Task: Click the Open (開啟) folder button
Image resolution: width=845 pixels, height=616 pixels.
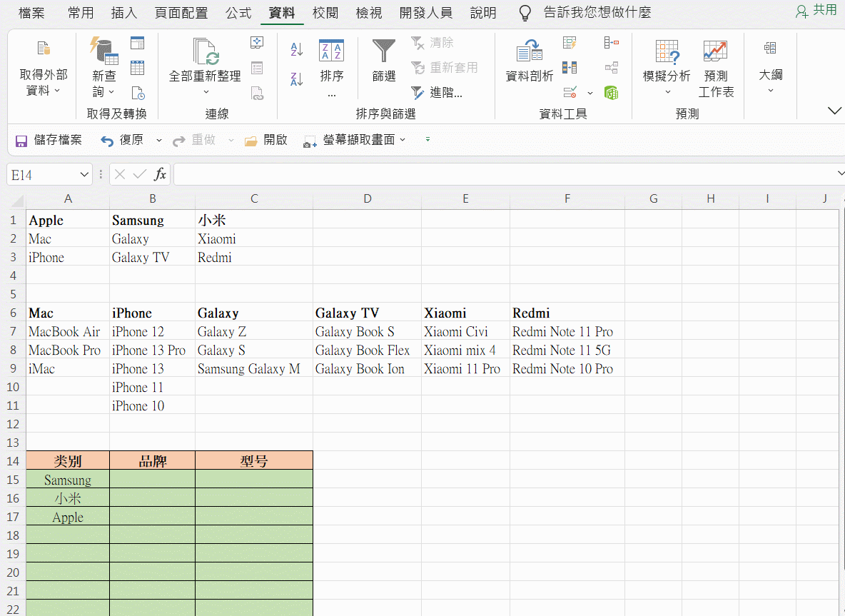Action: coord(265,141)
